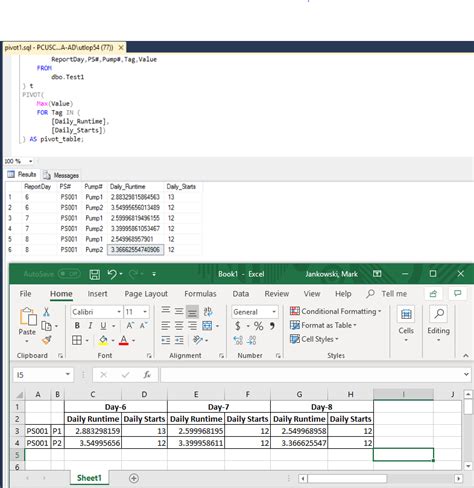474x488 pixels.
Task: Close the pivot1.sql tab
Action: (121, 48)
